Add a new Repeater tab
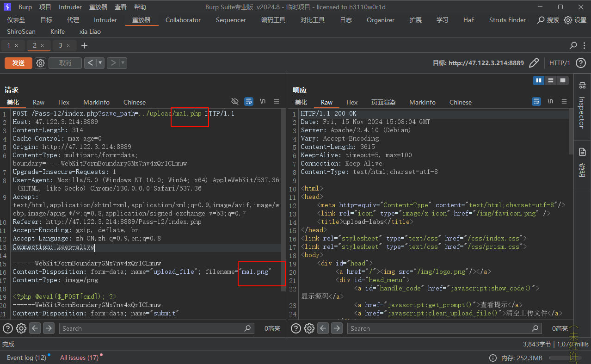 click(x=84, y=45)
